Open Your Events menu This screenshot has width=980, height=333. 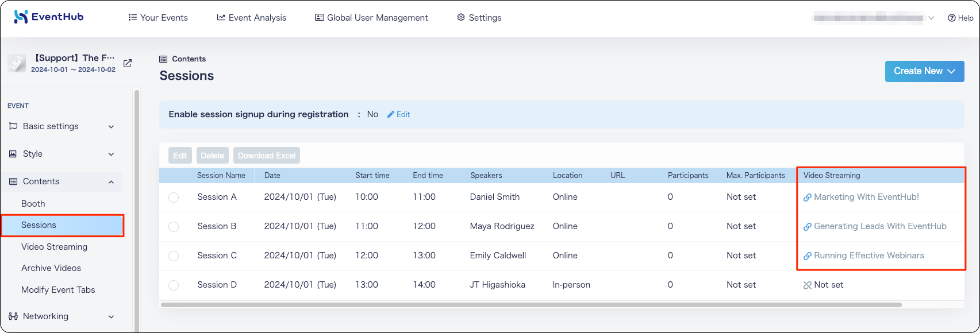click(x=158, y=18)
